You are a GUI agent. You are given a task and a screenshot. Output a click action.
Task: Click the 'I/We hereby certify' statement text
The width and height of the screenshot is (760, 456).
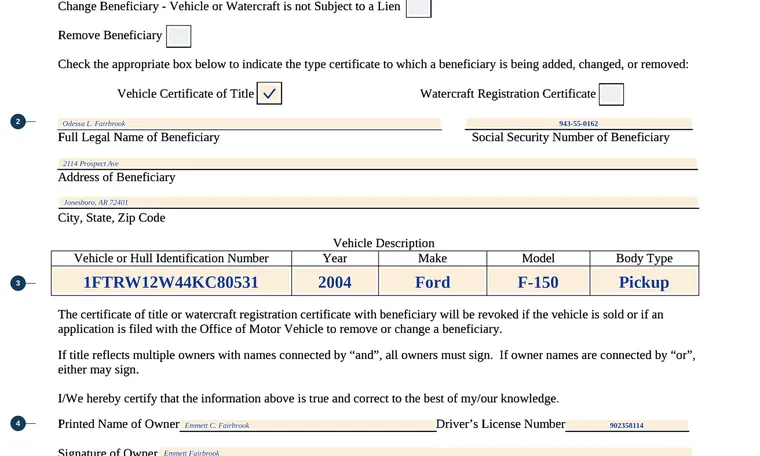(308, 399)
